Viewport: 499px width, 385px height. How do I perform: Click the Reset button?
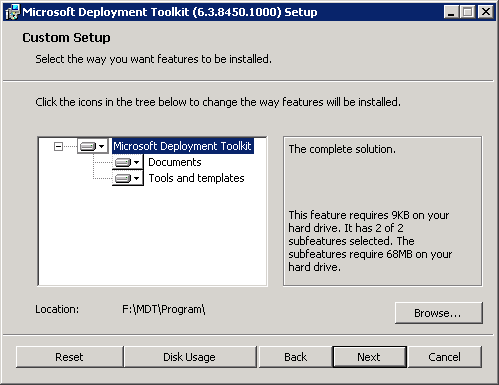pos(69,357)
